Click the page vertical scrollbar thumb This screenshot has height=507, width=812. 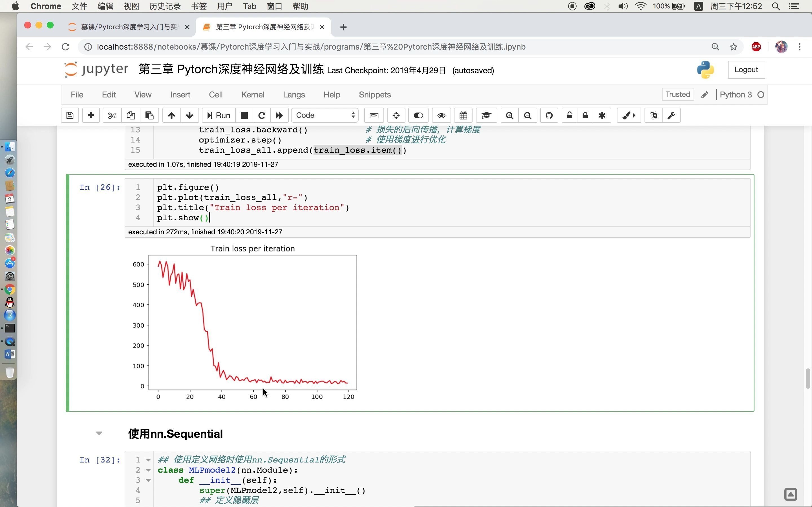coord(808,378)
